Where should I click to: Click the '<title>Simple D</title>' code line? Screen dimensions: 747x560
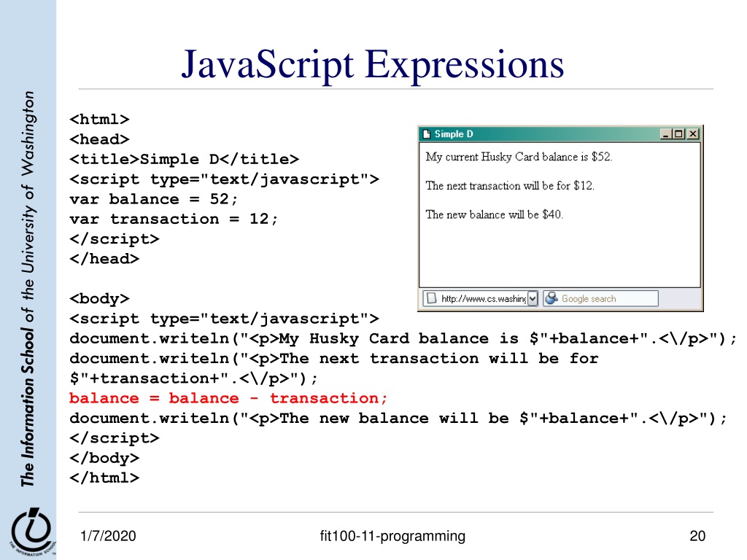185,159
